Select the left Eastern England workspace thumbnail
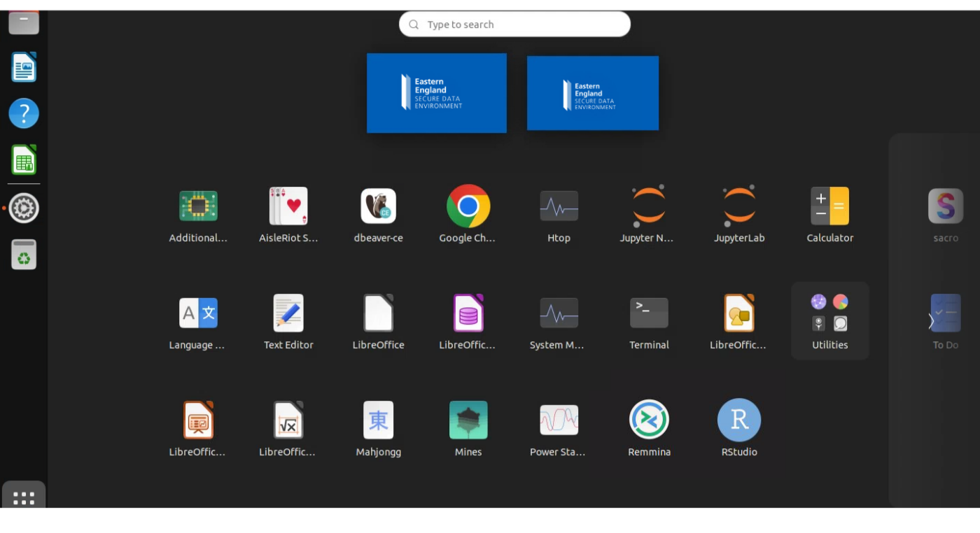This screenshot has height=533, width=980. [x=436, y=93]
